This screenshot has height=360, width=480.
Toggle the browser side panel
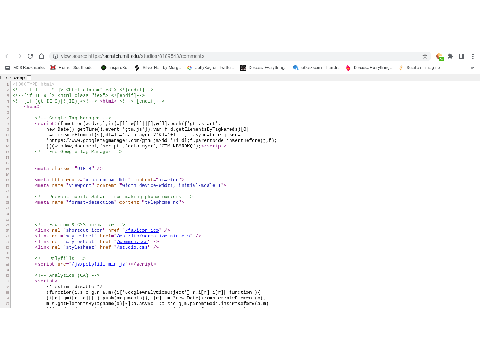point(461,56)
